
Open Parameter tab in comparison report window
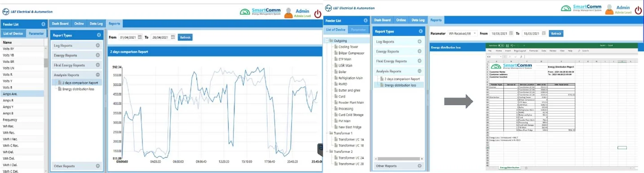point(36,33)
